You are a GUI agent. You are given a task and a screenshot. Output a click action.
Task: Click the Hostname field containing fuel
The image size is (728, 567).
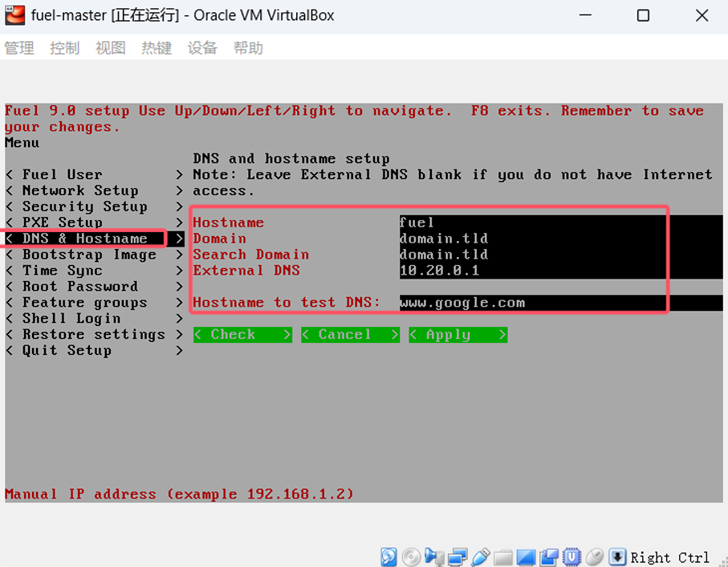pyautogui.click(x=561, y=222)
